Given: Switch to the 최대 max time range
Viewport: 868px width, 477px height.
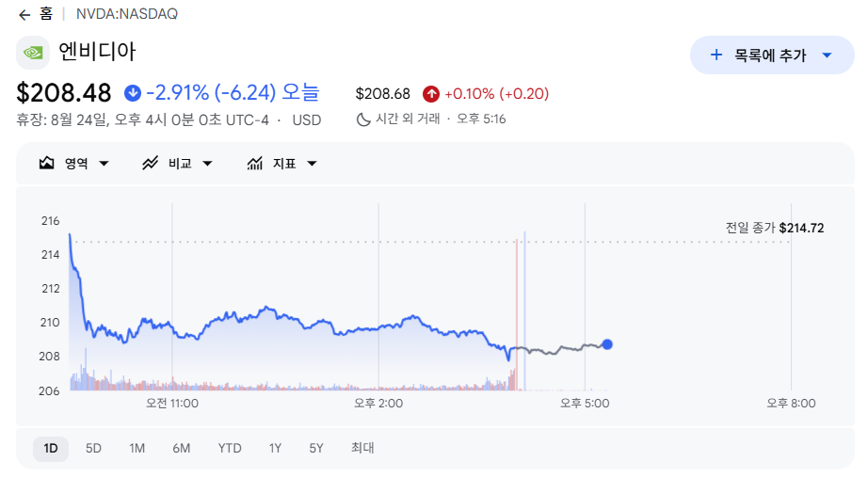Looking at the screenshot, I should 362,448.
